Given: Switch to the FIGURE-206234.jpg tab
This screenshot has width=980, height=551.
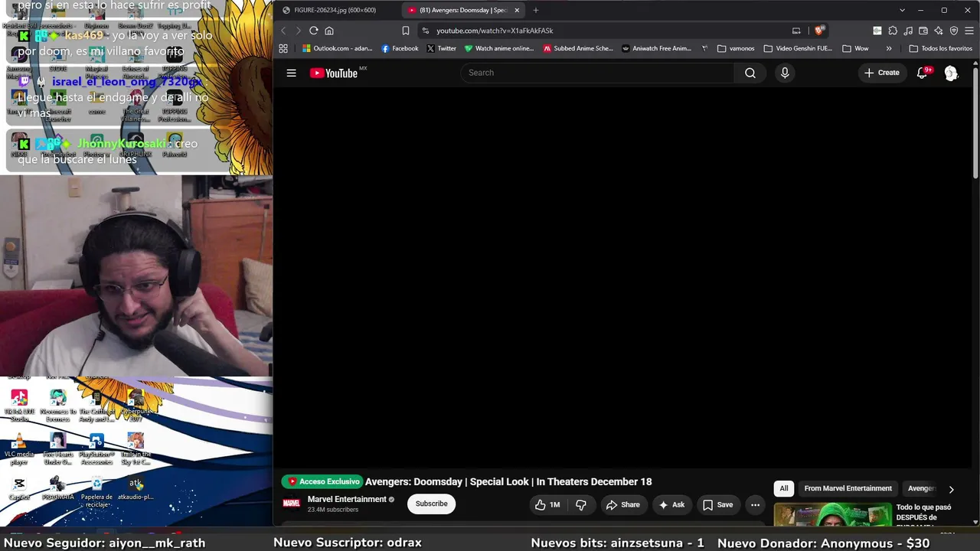Looking at the screenshot, I should click(335, 10).
